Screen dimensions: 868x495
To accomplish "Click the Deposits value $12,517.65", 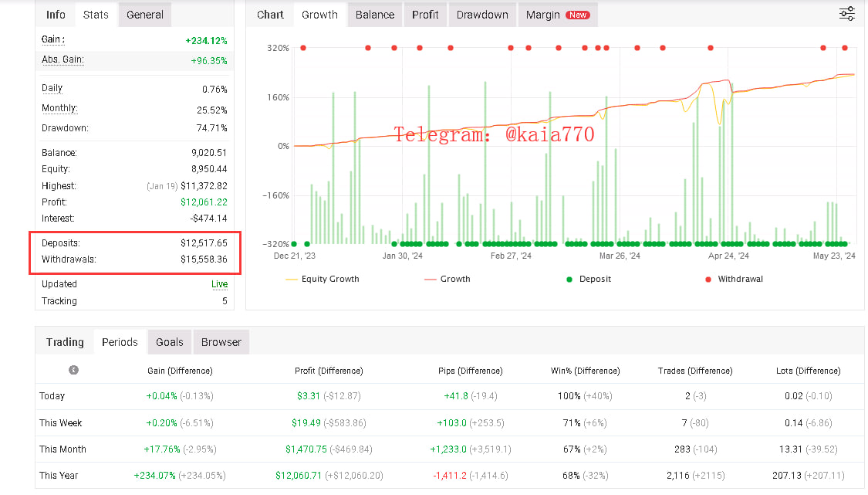I will [x=204, y=242].
